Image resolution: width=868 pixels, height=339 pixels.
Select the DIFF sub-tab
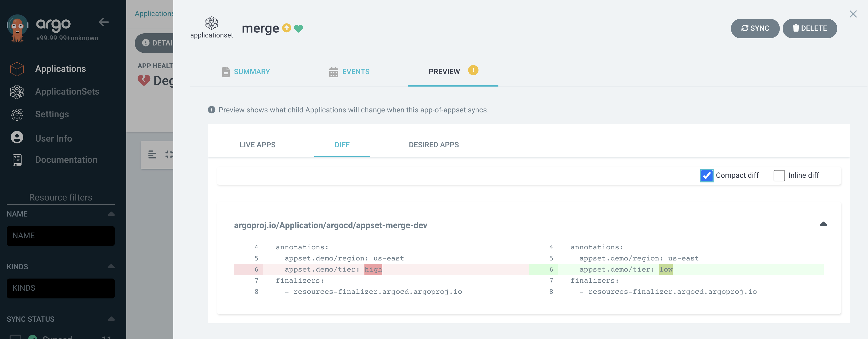(x=342, y=145)
